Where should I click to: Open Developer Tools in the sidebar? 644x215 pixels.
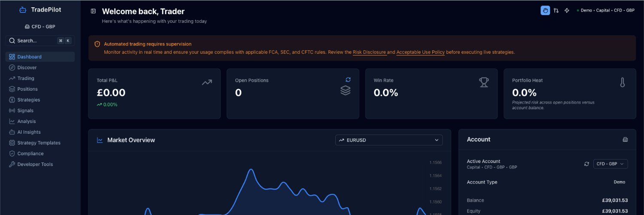click(x=35, y=164)
